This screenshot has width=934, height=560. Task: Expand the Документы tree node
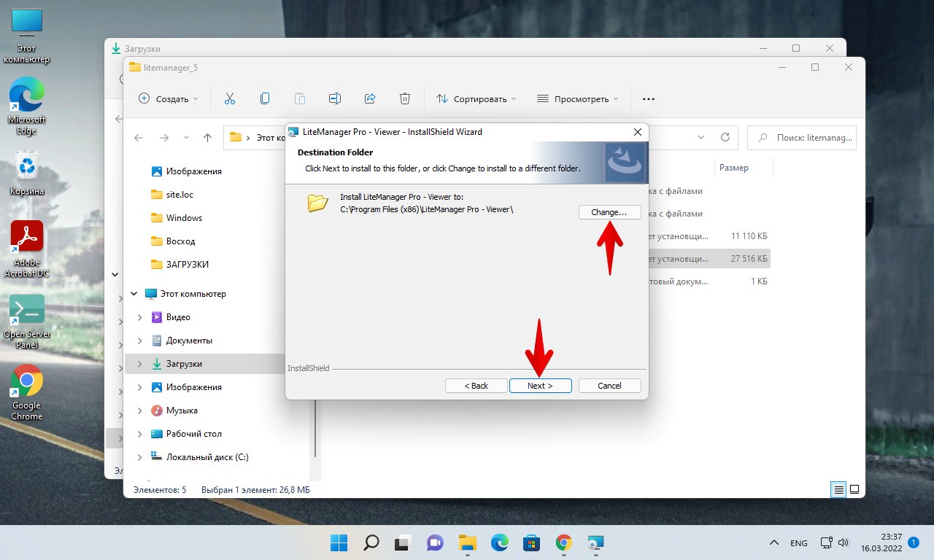[x=139, y=341]
